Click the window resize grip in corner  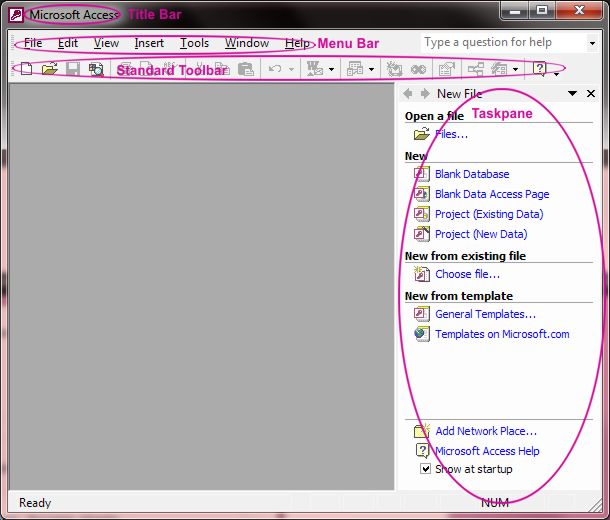[x=595, y=504]
